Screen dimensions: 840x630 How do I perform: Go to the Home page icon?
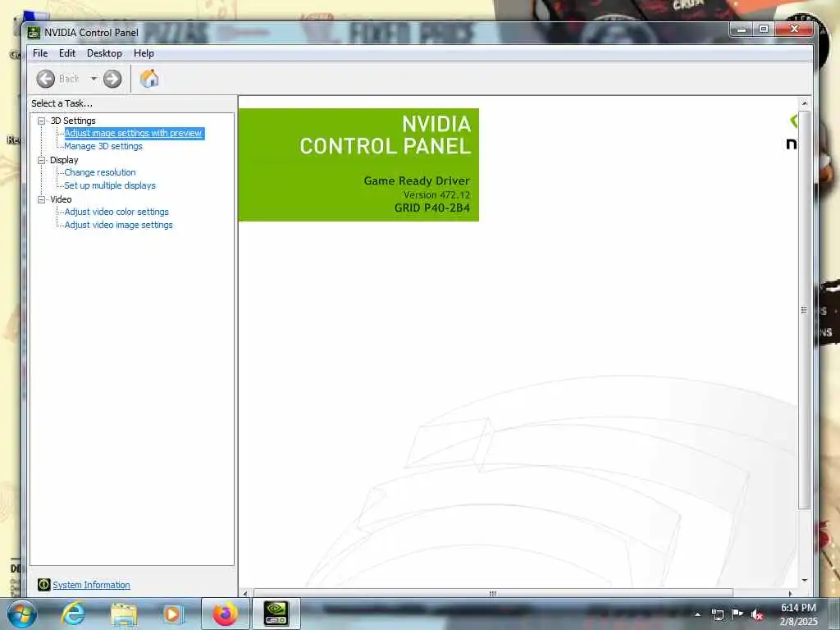point(149,79)
